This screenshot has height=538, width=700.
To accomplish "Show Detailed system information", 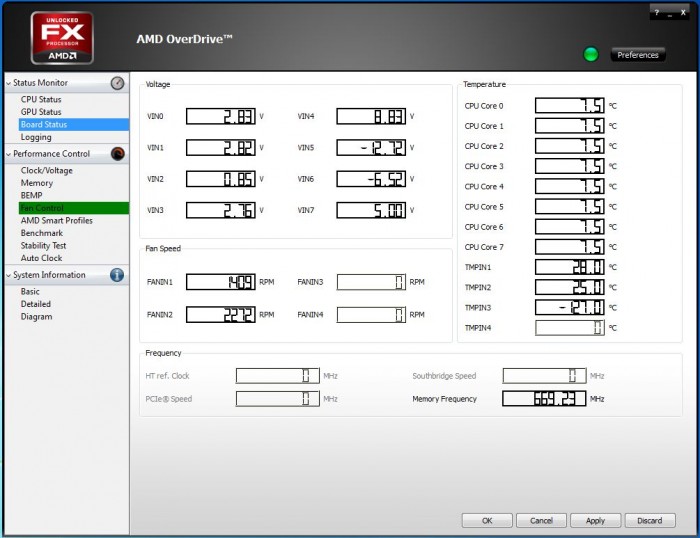I will coord(35,304).
